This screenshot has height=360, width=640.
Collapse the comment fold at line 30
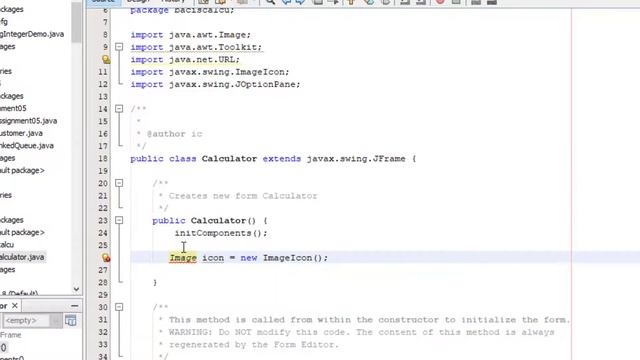pyautogui.click(x=119, y=307)
